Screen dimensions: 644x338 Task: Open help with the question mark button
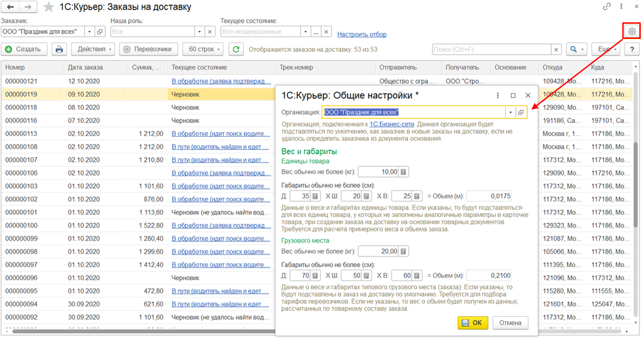click(632, 49)
